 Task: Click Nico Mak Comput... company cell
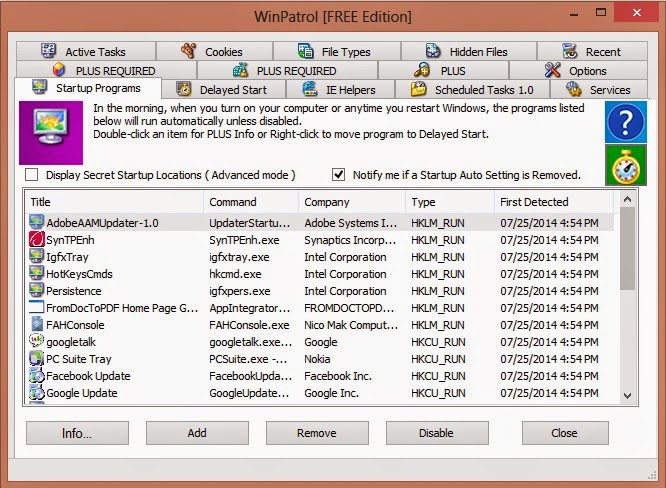(351, 325)
